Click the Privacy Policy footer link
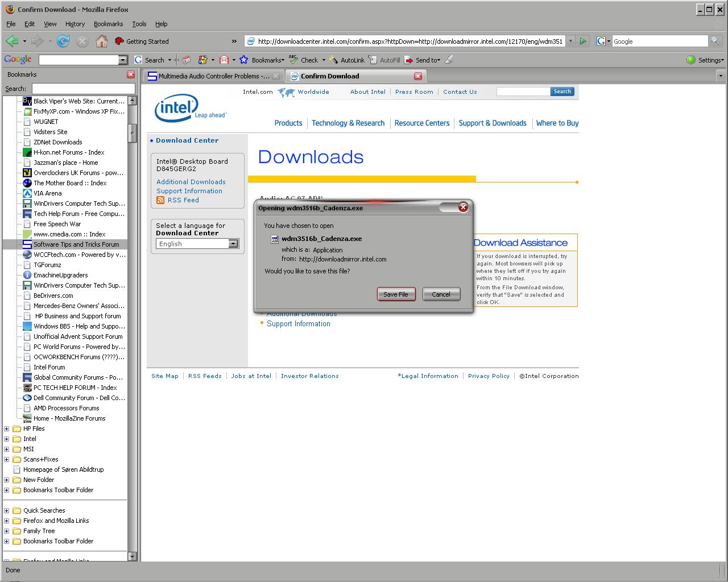The height and width of the screenshot is (582, 728). pos(489,376)
